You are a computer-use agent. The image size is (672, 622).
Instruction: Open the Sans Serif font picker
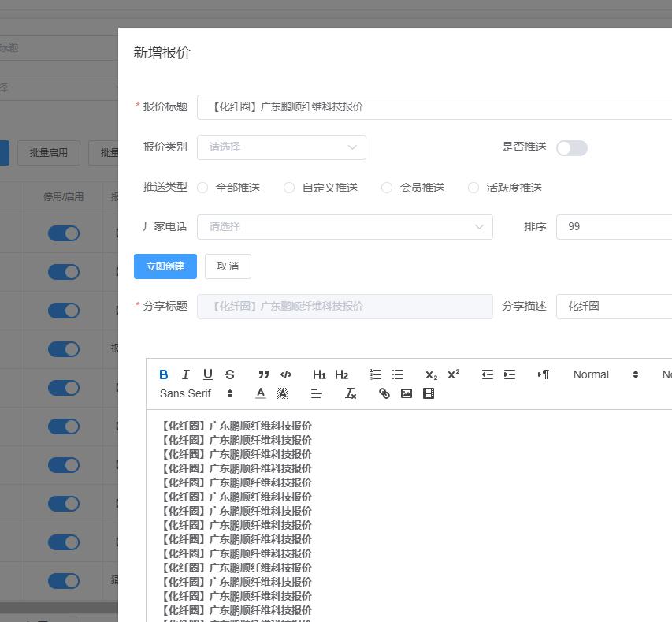pyautogui.click(x=196, y=393)
